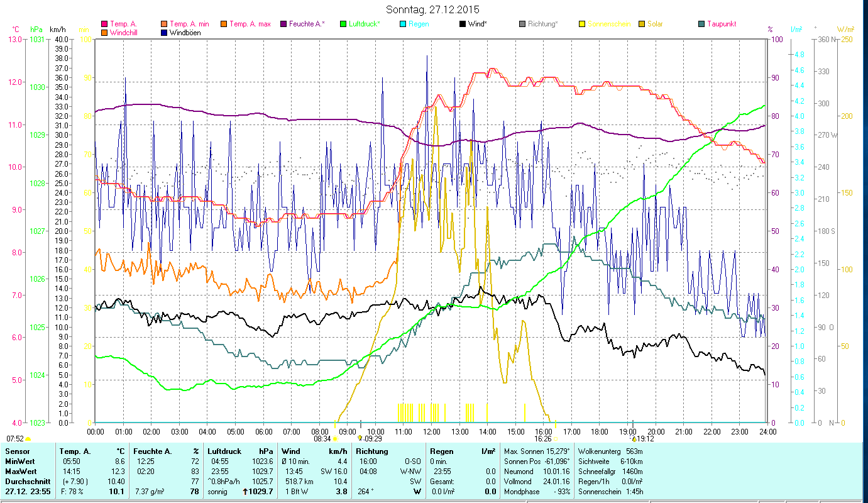Click the W-NW wind direction value

pyautogui.click(x=410, y=471)
